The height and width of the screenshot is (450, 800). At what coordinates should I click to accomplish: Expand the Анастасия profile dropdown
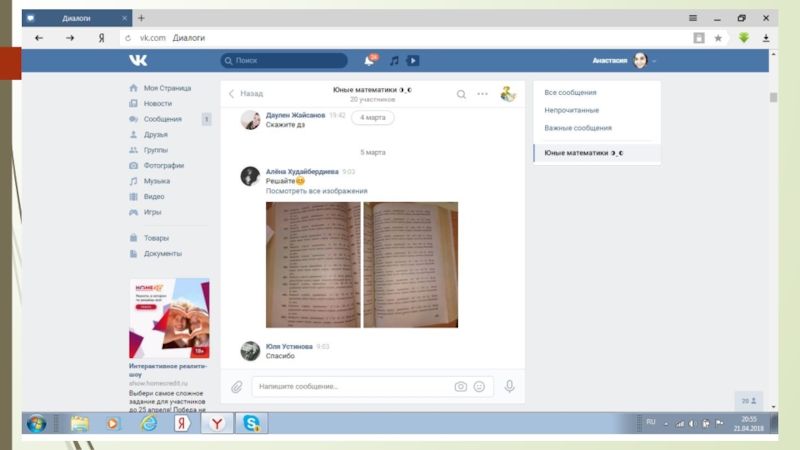[x=654, y=61]
